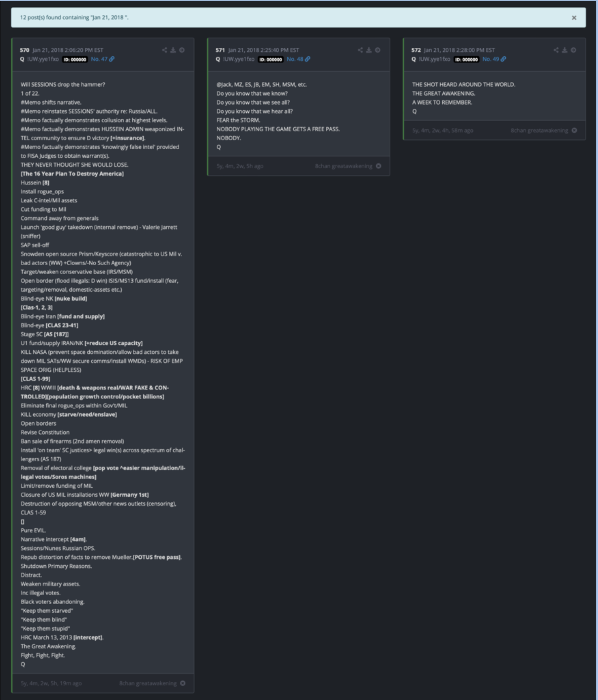Click timestamp 'Jan 21, 2018 2:28:00 PM EST'

click(x=460, y=50)
